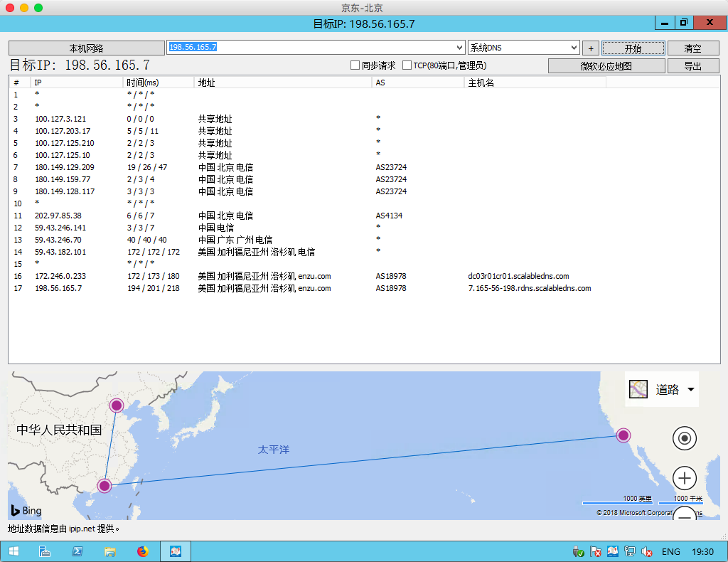Click AS23724 cell in hop 7
The height and width of the screenshot is (562, 728).
click(x=392, y=167)
